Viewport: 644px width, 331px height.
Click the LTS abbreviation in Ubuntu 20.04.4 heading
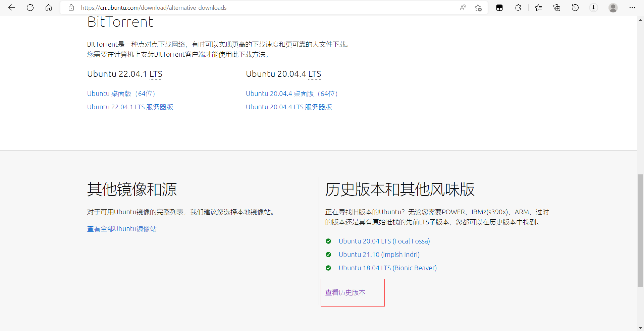pyautogui.click(x=315, y=74)
